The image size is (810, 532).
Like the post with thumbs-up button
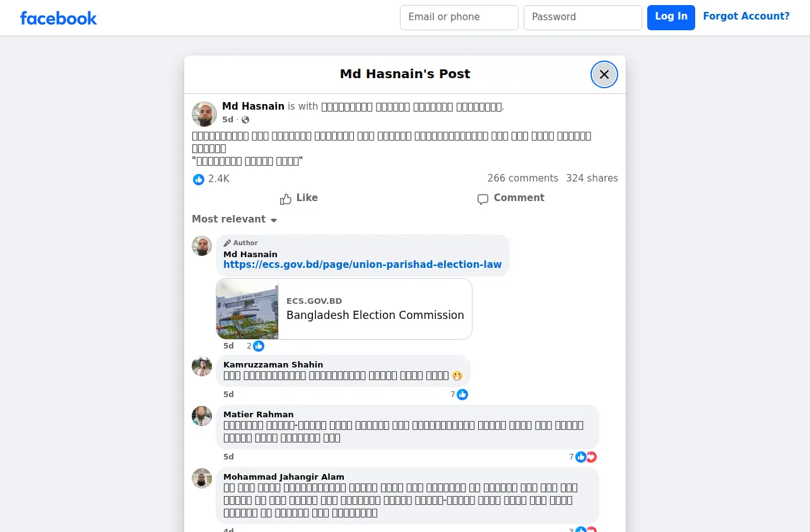(x=299, y=198)
